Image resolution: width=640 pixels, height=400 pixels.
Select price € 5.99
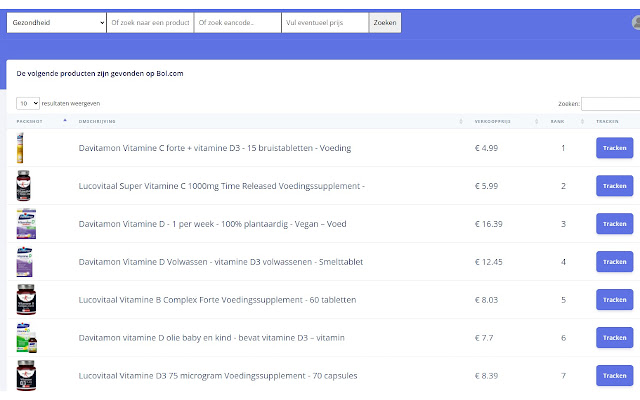[486, 186]
